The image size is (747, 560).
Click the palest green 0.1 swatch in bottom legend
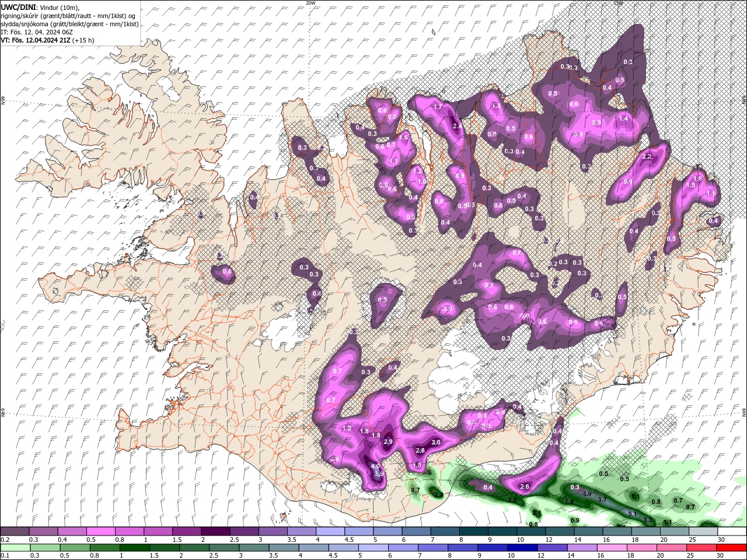(15, 547)
